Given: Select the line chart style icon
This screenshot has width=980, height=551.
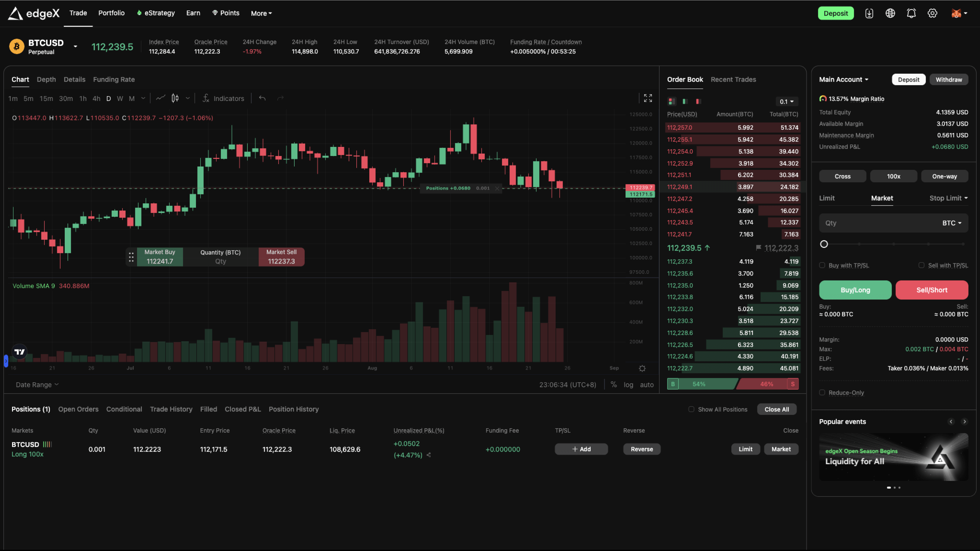Looking at the screenshot, I should click(160, 98).
